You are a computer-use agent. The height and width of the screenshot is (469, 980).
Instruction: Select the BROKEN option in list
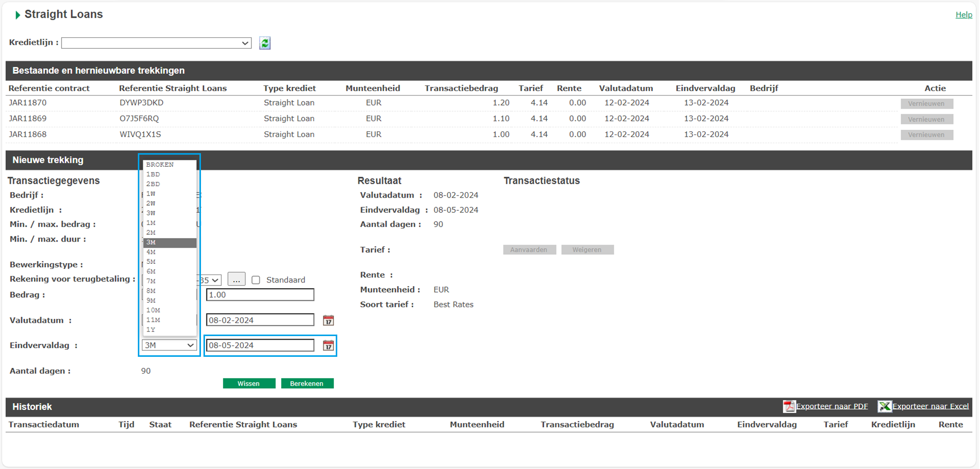point(160,165)
